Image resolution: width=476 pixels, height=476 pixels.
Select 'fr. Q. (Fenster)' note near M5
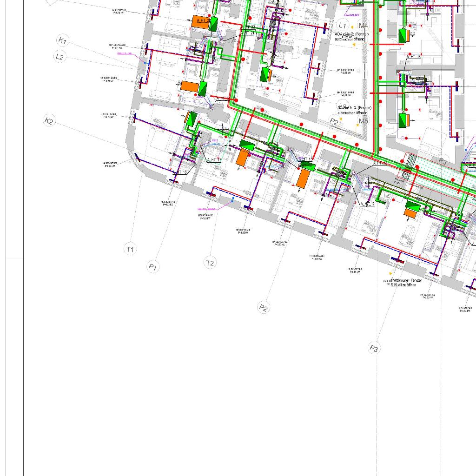point(360,108)
